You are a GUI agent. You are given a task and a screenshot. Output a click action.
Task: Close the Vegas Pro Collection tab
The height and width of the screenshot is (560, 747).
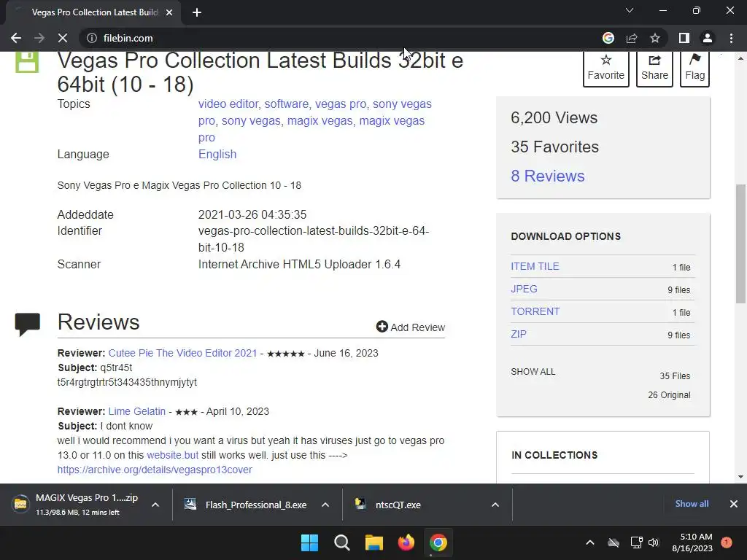[169, 12]
